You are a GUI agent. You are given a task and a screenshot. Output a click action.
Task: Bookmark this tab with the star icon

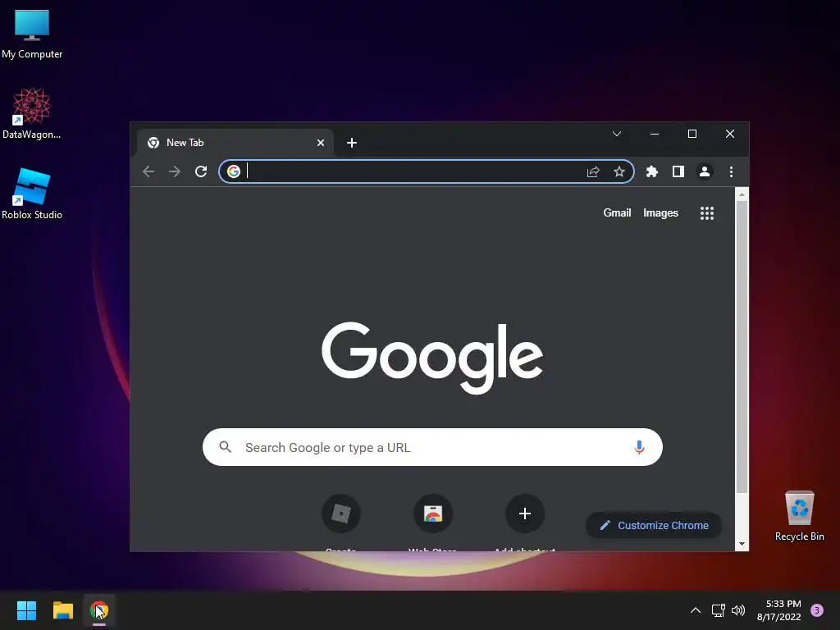pyautogui.click(x=619, y=171)
